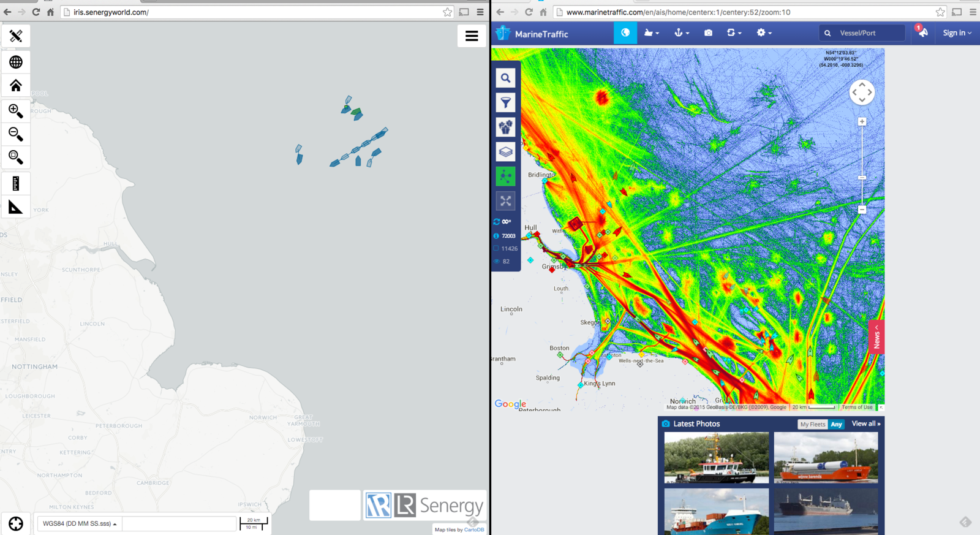Click the MarineTraffic logo
Image resolution: width=980 pixels, height=535 pixels.
(x=532, y=34)
